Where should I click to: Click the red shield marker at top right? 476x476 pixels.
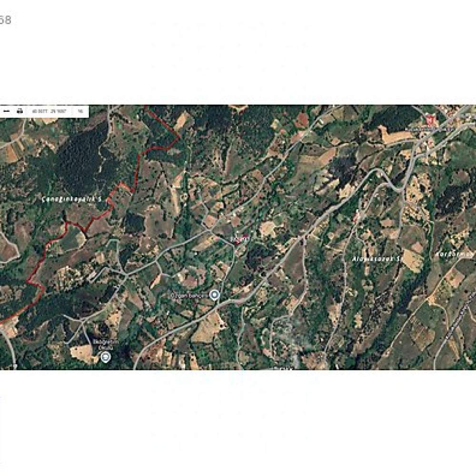(x=429, y=119)
